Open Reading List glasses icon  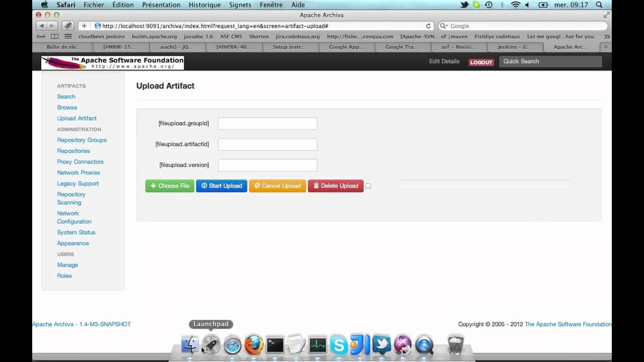pyautogui.click(x=41, y=36)
